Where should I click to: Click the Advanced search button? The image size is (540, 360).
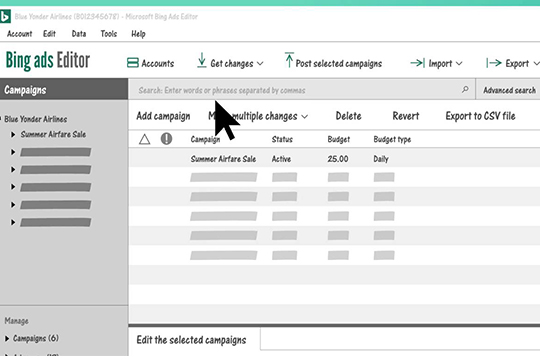509,90
